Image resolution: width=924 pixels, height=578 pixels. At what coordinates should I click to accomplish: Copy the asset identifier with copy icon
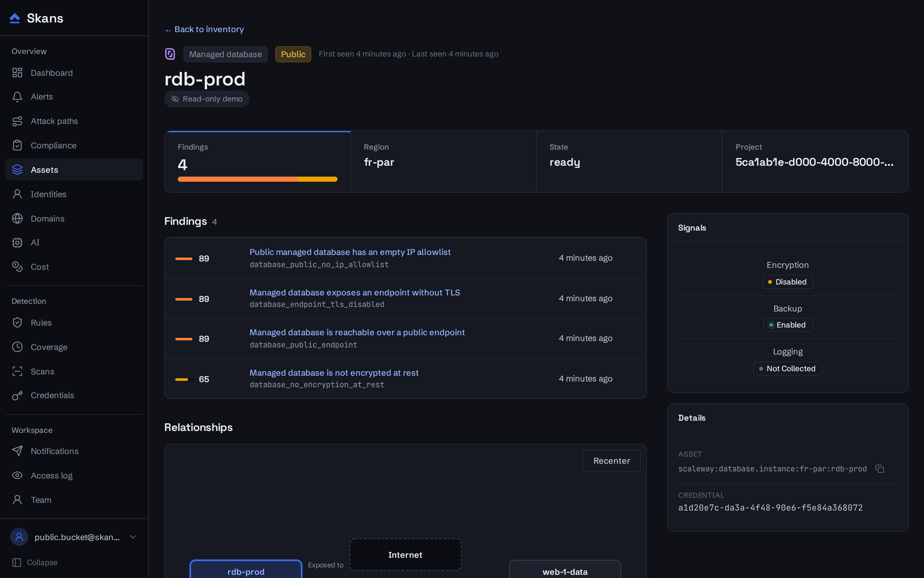(x=880, y=469)
